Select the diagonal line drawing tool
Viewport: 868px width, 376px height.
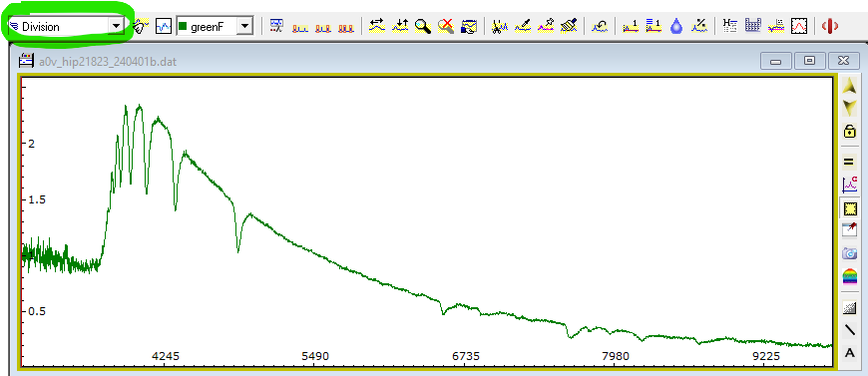click(849, 330)
